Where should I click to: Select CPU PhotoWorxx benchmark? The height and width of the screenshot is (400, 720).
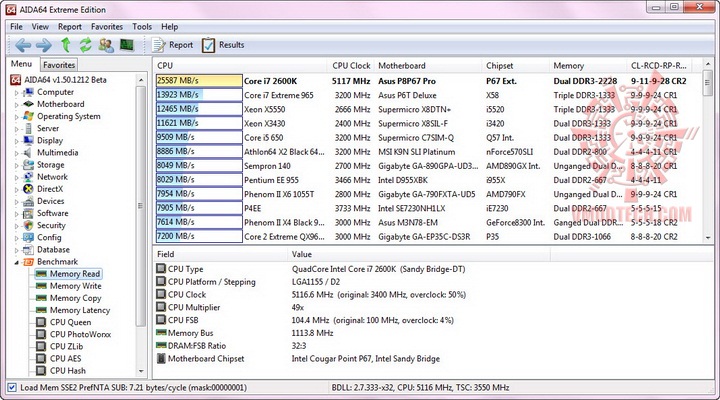(80, 334)
